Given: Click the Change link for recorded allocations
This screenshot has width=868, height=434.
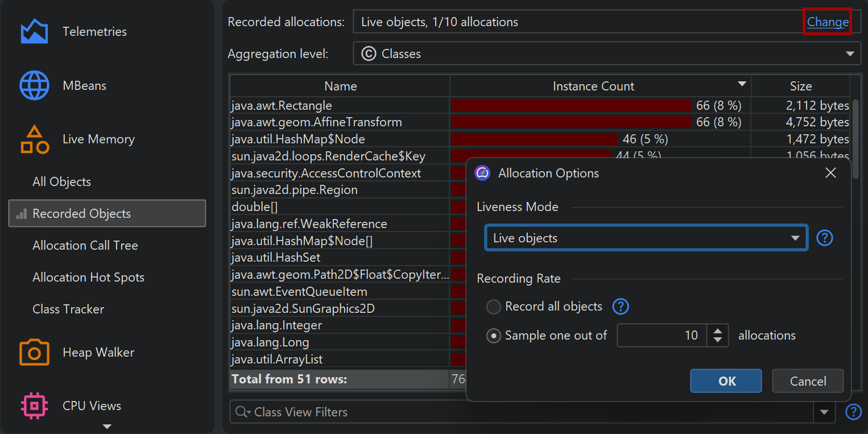Looking at the screenshot, I should [827, 22].
